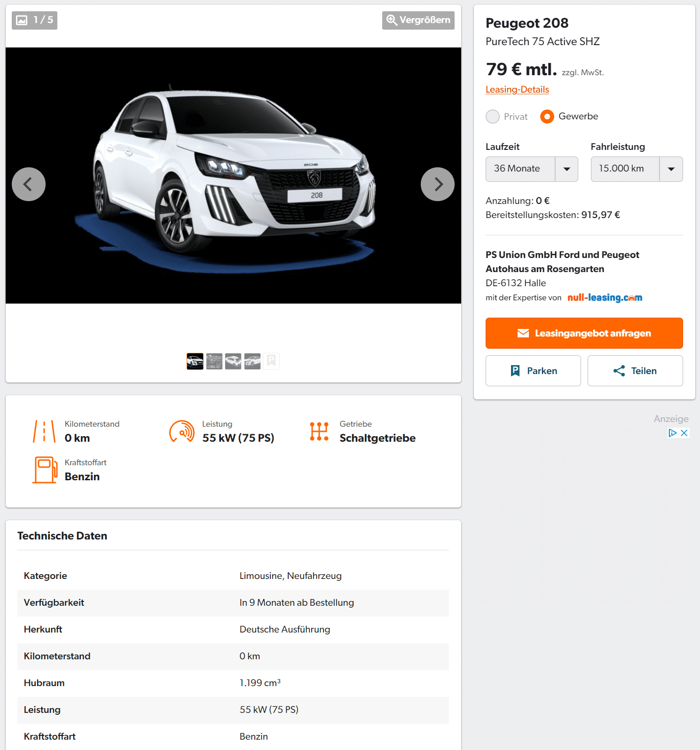Click 'PS Union GmbH Ford und Peugeot' dealer name
Image resolution: width=700 pixels, height=750 pixels.
coord(562,255)
